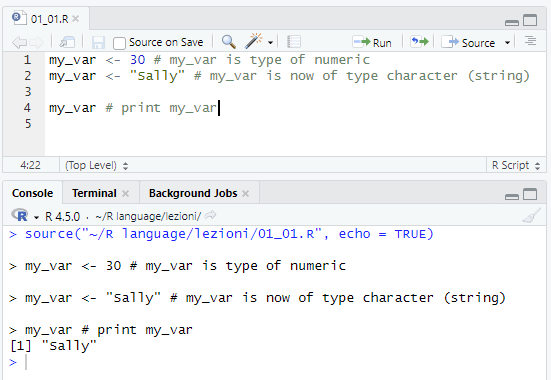The width and height of the screenshot is (551, 380).
Task: View current working directory arrow icon
Action: click(210, 215)
